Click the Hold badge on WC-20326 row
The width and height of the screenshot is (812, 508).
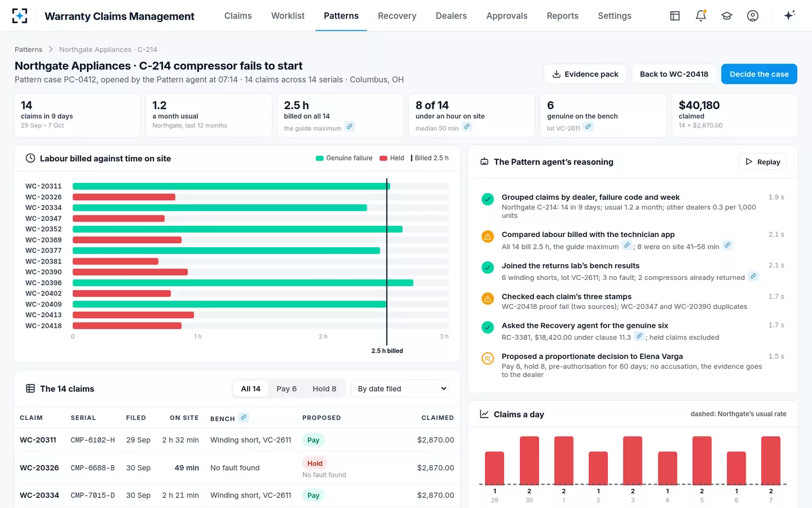click(x=315, y=463)
